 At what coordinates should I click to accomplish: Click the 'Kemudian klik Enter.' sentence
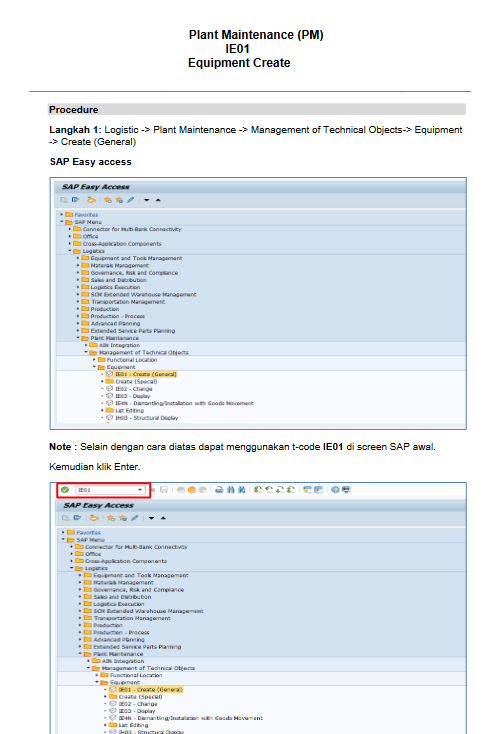pyautogui.click(x=95, y=467)
